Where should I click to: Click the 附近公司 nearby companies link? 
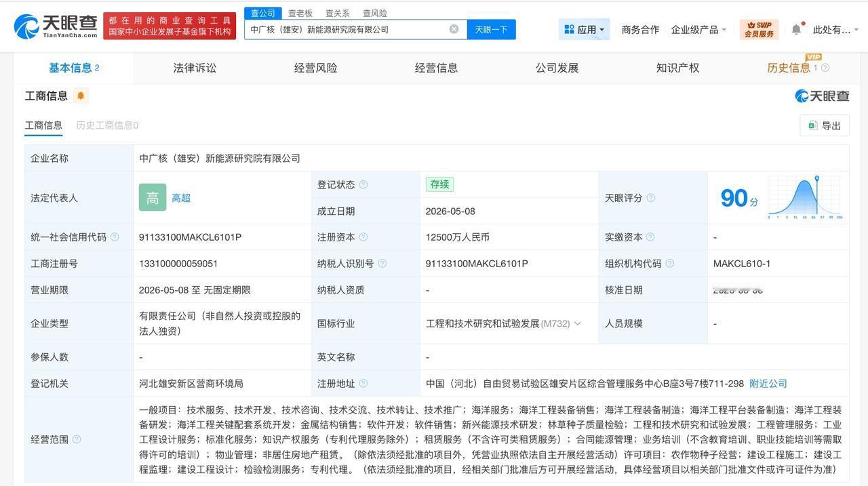[768, 384]
